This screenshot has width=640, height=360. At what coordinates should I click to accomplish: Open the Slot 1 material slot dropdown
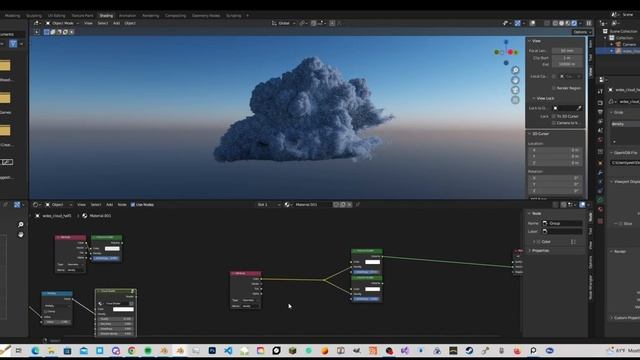click(268, 204)
